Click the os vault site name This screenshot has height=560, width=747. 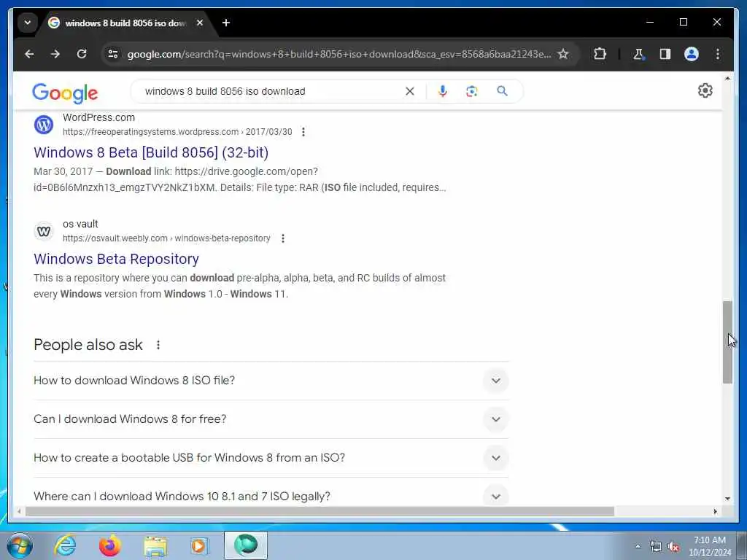click(x=80, y=224)
